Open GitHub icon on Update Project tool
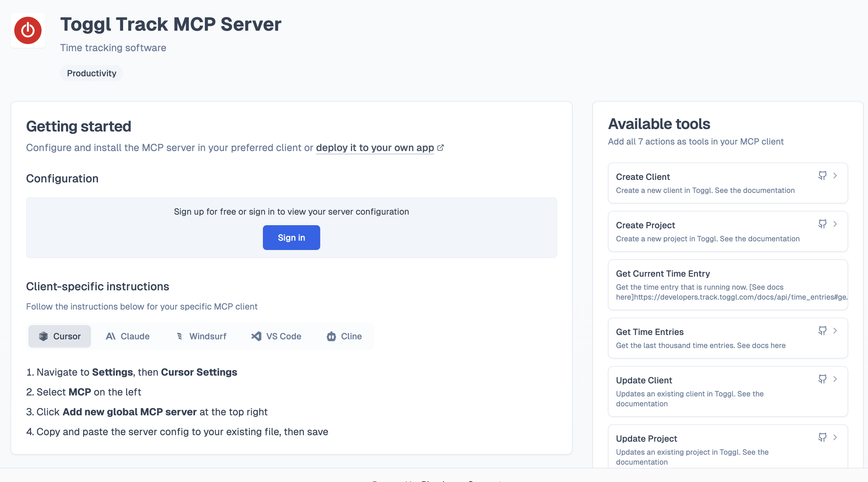 [x=822, y=437]
